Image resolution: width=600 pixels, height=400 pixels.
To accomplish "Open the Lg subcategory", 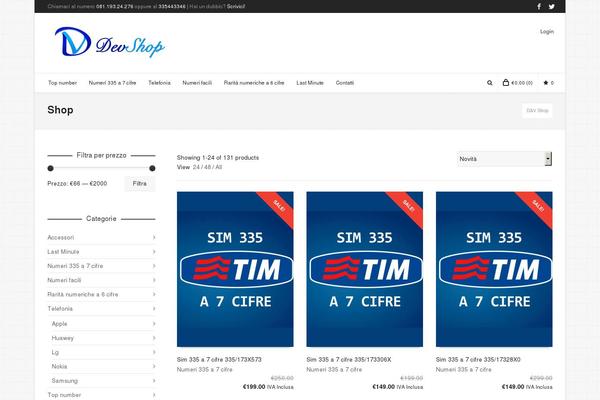I will tap(55, 352).
